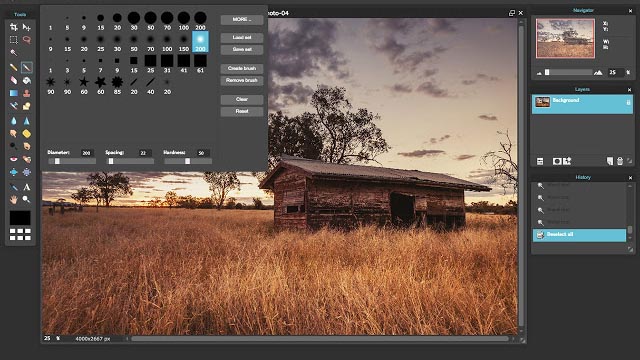The image size is (640, 360).
Task: Adjust the brush Hardness slider
Action: 188,161
